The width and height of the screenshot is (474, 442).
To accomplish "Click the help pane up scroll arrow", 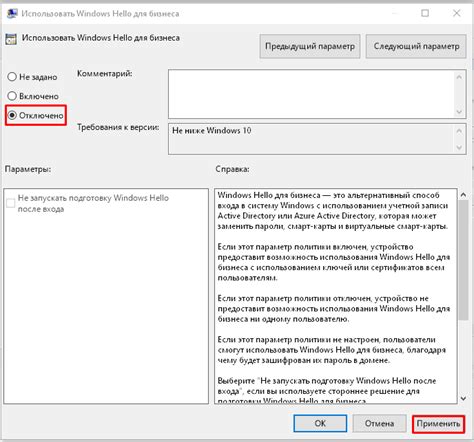I will [x=463, y=195].
